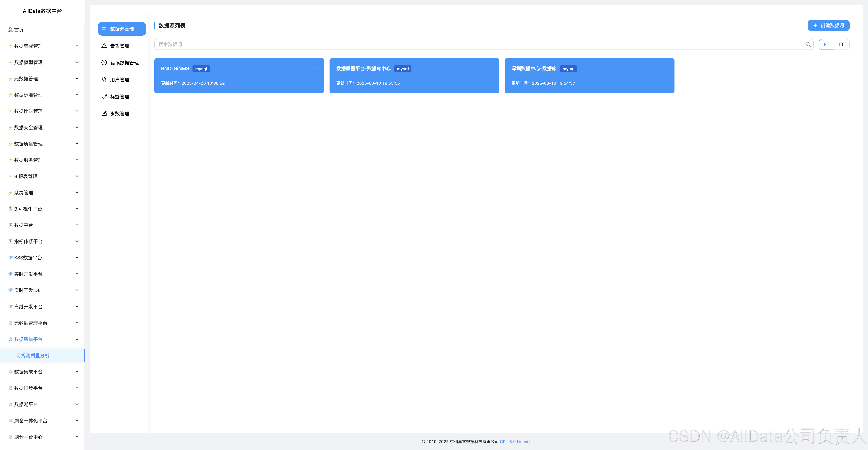Click 更新时间 2025-04-23 10:08:52 text

coord(193,83)
